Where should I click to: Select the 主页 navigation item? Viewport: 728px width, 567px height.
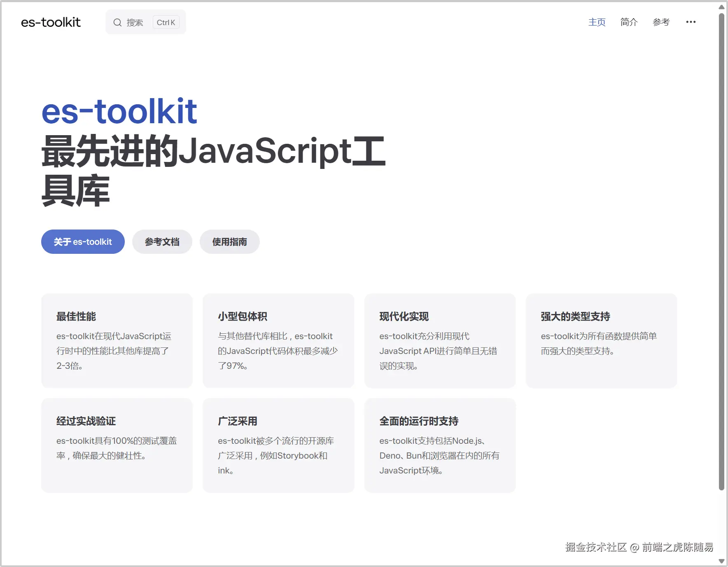click(x=597, y=22)
